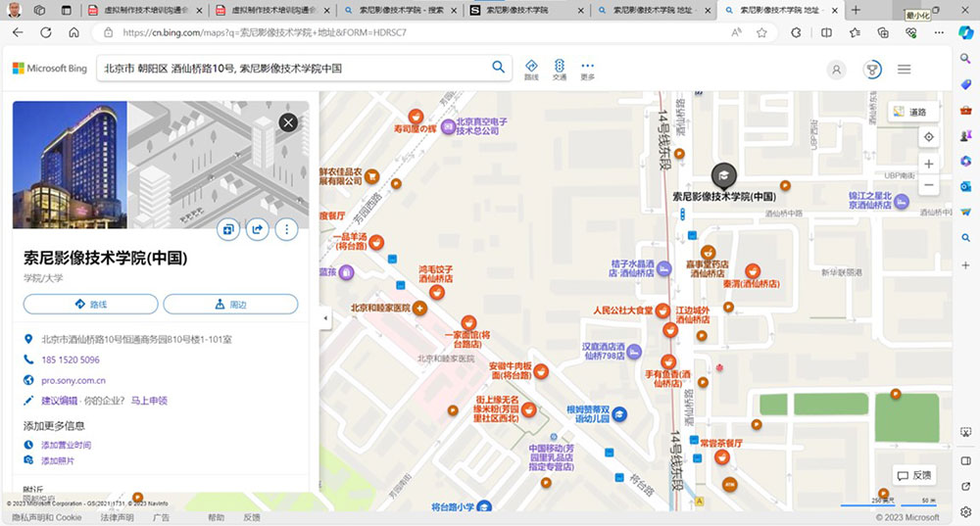980x526 pixels.
Task: Collapse the left side panel arrow
Action: [325, 318]
